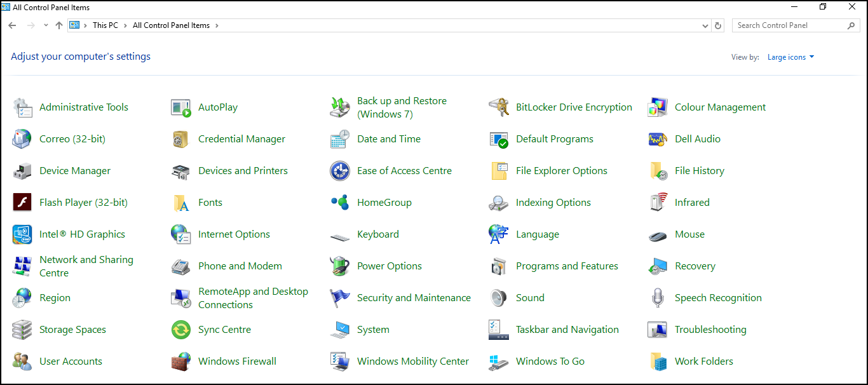Expand the address bar history dropdown arrow
This screenshot has height=385, width=868.
[x=705, y=26]
